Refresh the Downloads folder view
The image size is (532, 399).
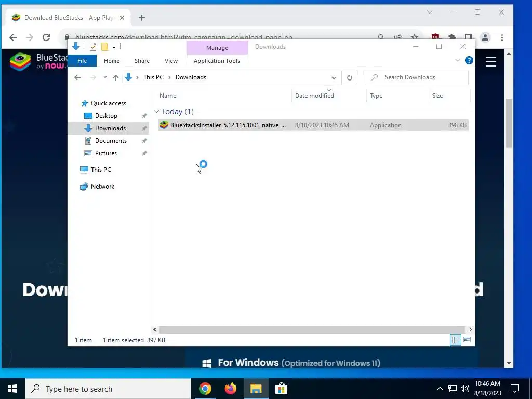[x=350, y=78]
